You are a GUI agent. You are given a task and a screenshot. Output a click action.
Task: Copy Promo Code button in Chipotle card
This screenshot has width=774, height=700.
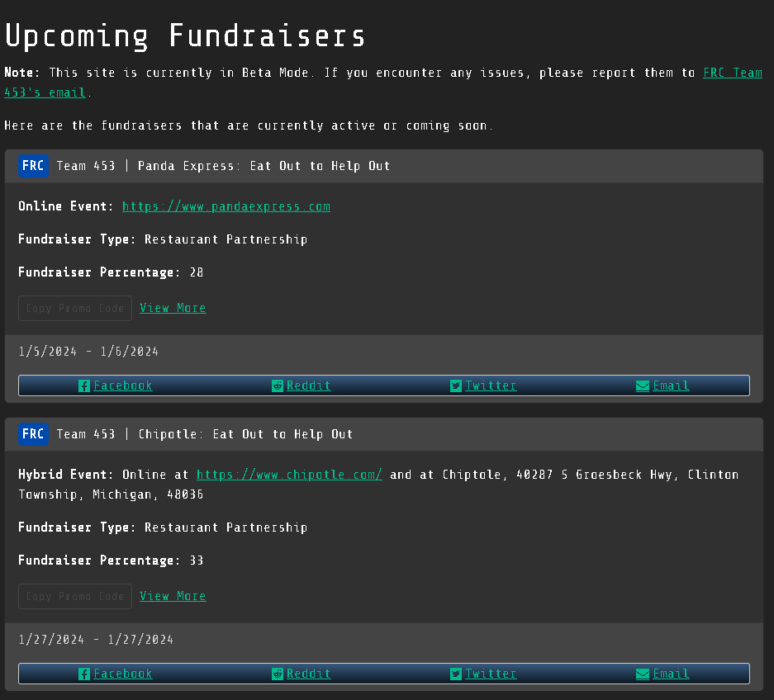pyautogui.click(x=75, y=597)
